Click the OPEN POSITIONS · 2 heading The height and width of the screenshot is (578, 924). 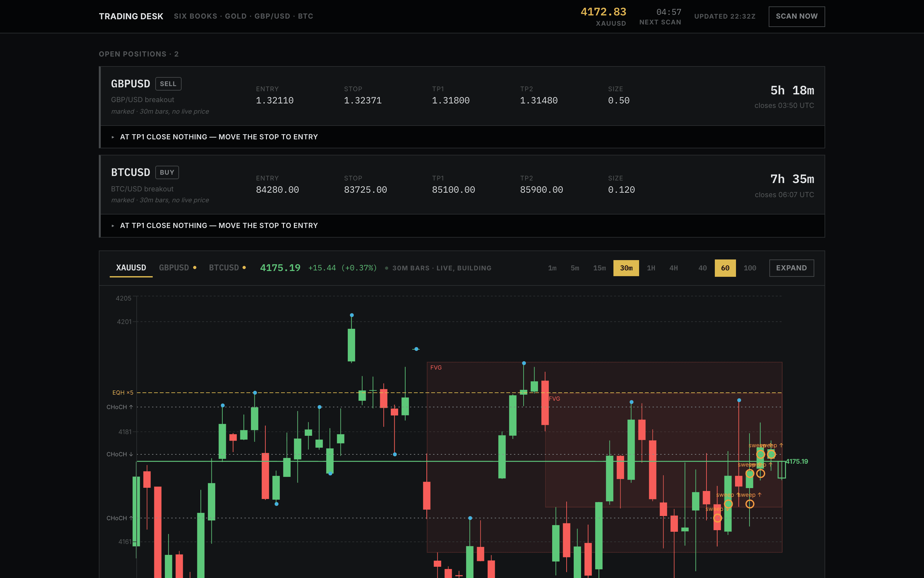139,54
